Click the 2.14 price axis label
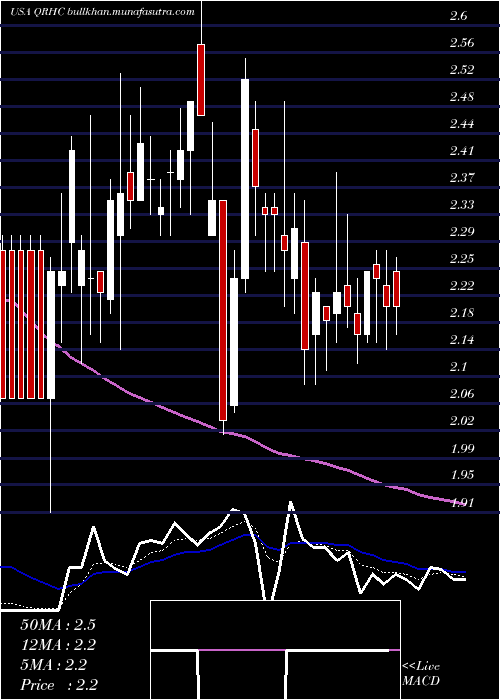 pos(462,340)
